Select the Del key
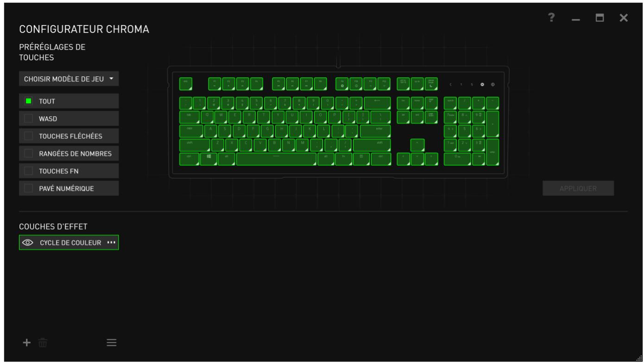 [403, 117]
